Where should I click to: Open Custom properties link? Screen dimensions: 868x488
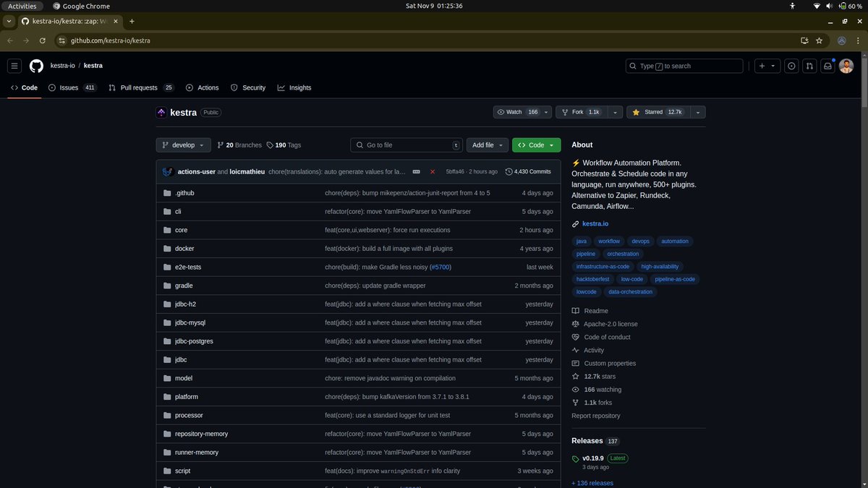[610, 363]
